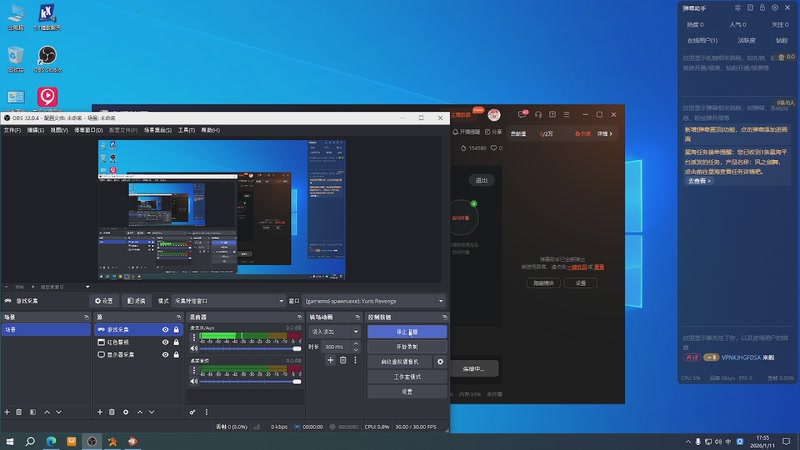Viewport: 800px width, 450px height.
Task: Pop out the Audio Mixer dock icon
Action: (299, 317)
